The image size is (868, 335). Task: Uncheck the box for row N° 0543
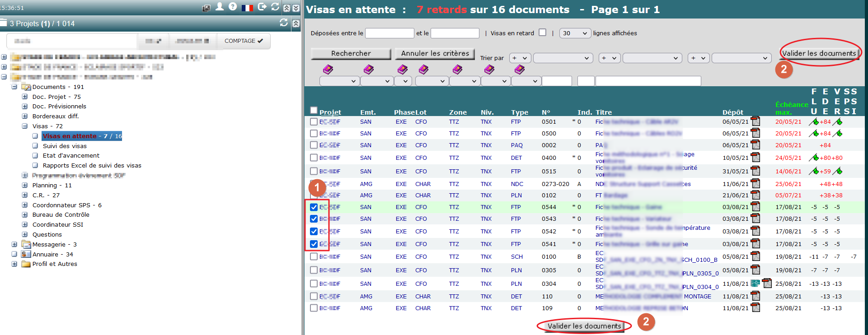[x=314, y=219]
